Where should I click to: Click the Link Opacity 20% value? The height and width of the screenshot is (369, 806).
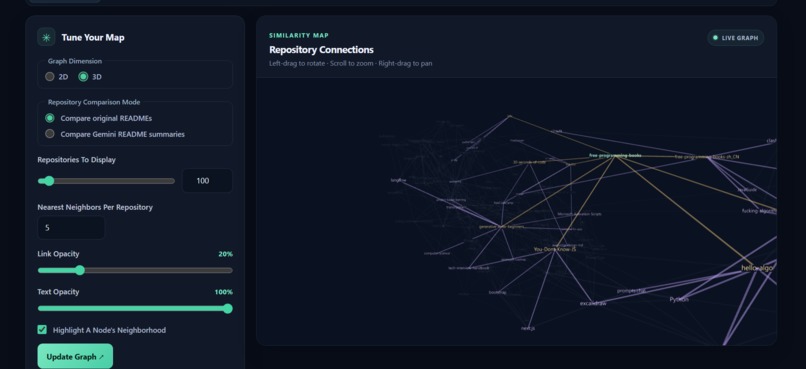(226, 254)
